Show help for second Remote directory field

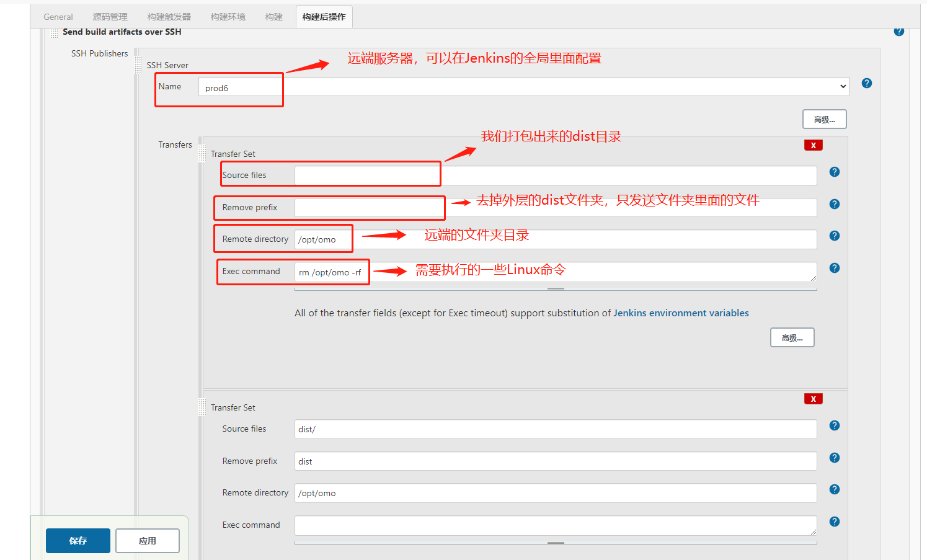point(835,489)
